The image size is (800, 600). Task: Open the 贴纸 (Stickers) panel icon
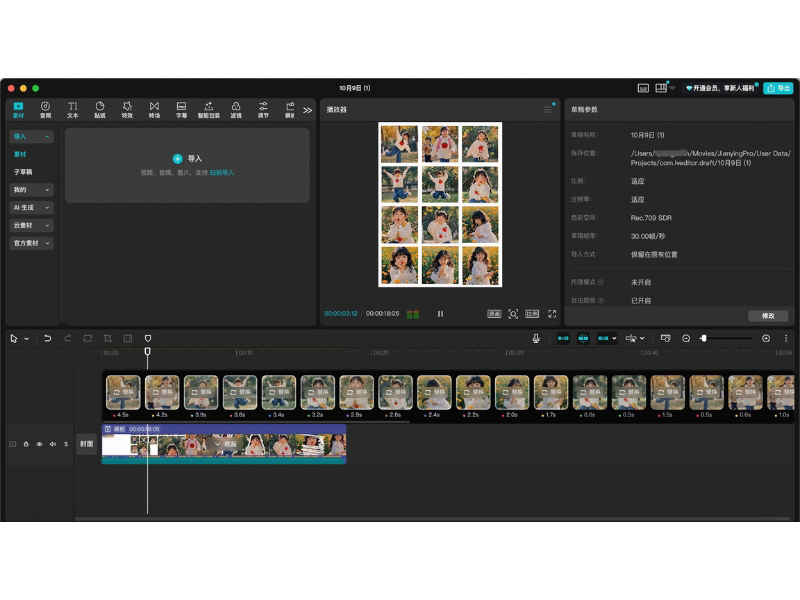click(100, 109)
